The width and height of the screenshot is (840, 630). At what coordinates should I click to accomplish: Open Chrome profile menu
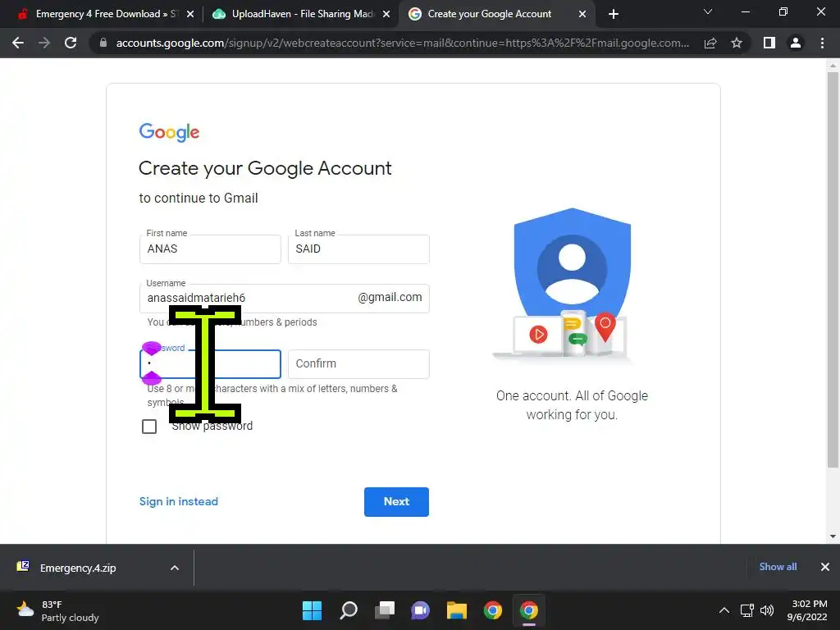coord(796,43)
